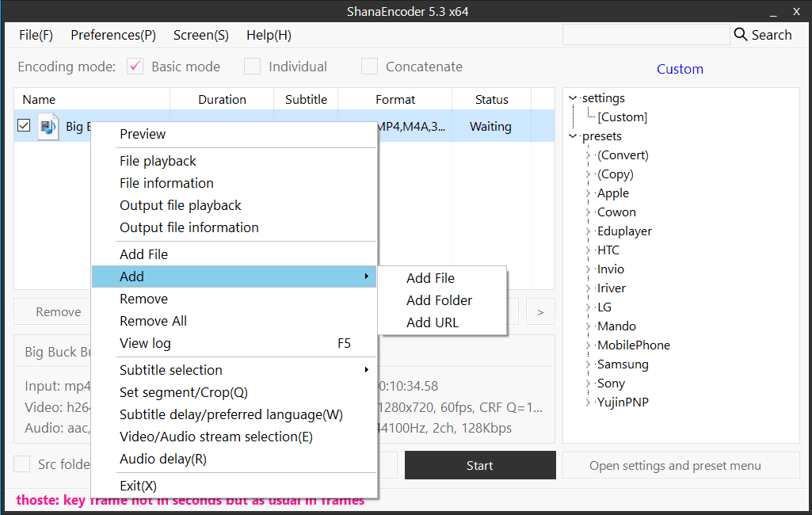Screen dimensions: 812x515
Task: Expand the Apple preset folder
Action: point(588,193)
